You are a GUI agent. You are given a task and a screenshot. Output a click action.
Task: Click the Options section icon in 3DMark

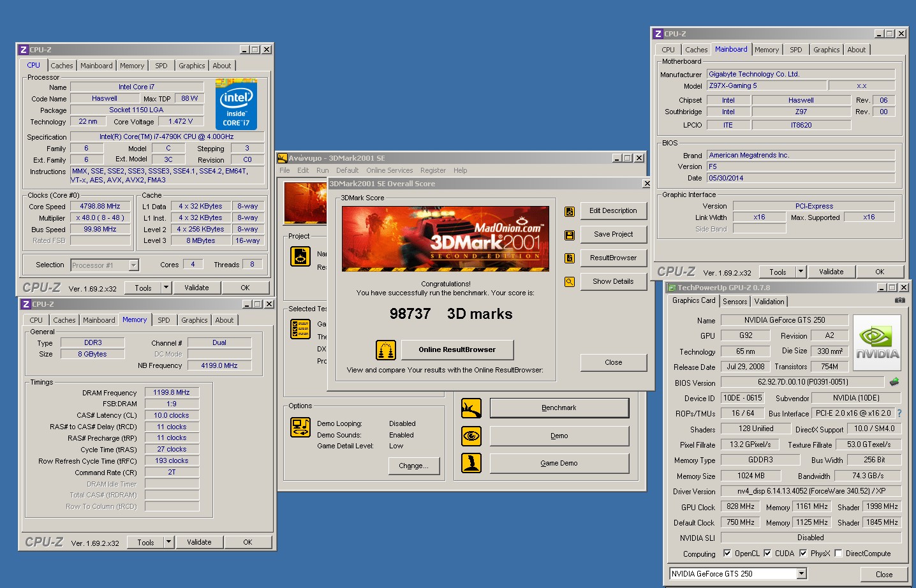[x=300, y=427]
